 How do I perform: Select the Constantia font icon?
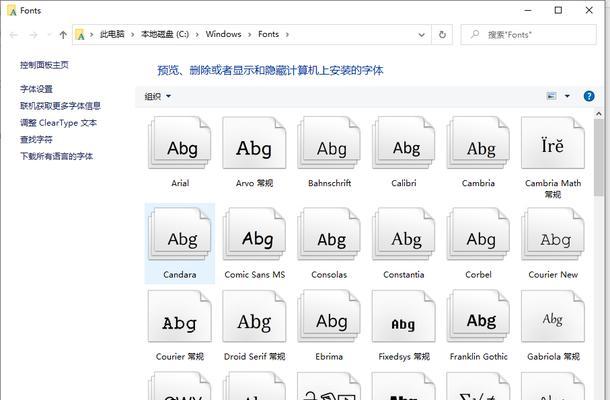coord(403,234)
